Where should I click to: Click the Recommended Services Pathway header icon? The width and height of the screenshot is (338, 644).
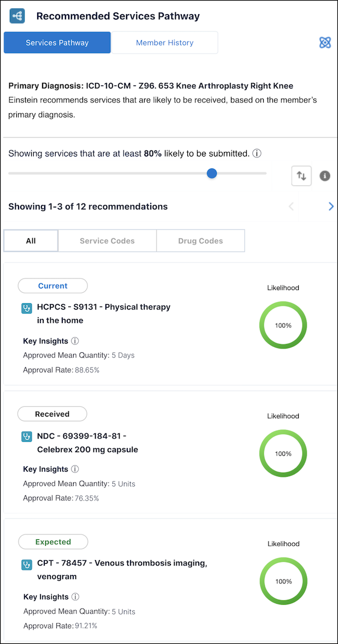[17, 16]
